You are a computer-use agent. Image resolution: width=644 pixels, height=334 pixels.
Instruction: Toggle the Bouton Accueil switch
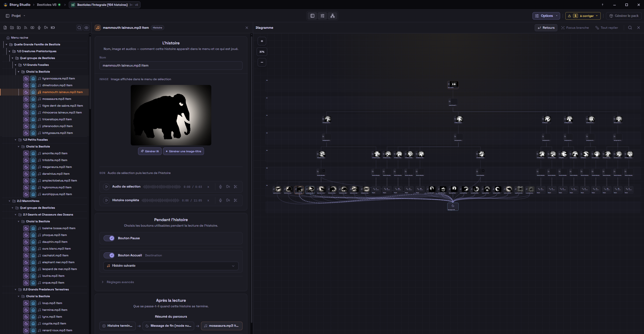[109, 255]
